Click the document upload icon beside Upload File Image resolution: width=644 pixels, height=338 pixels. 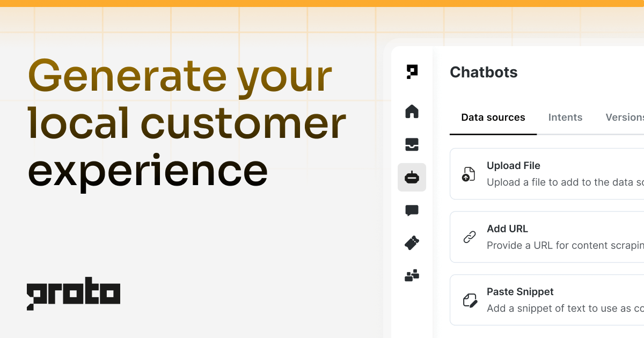(467, 174)
